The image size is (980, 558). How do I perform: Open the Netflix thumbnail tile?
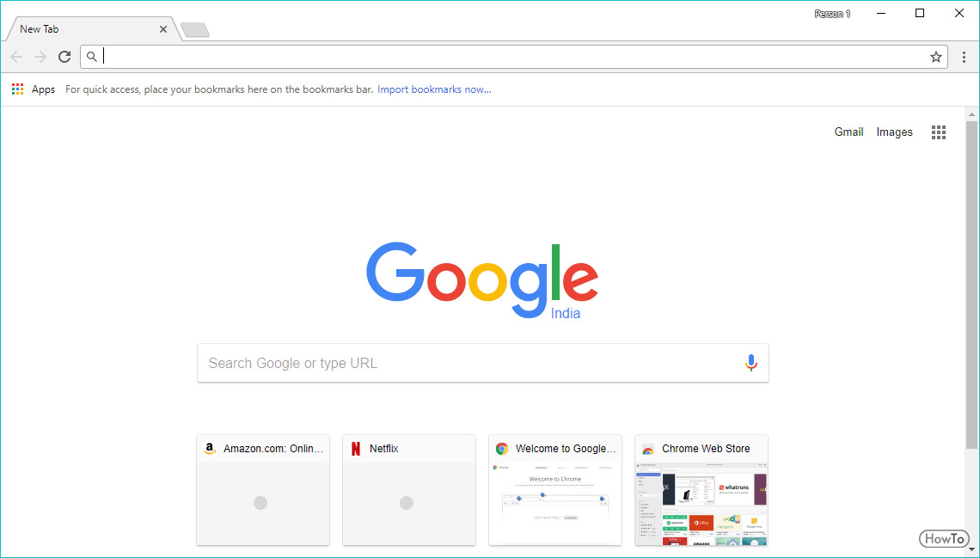[x=408, y=490]
